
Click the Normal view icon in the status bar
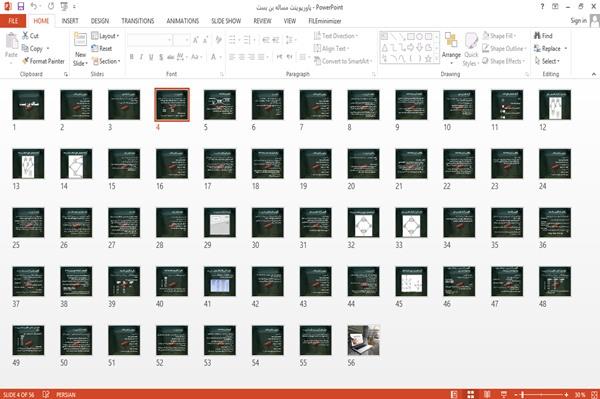[x=454, y=394]
